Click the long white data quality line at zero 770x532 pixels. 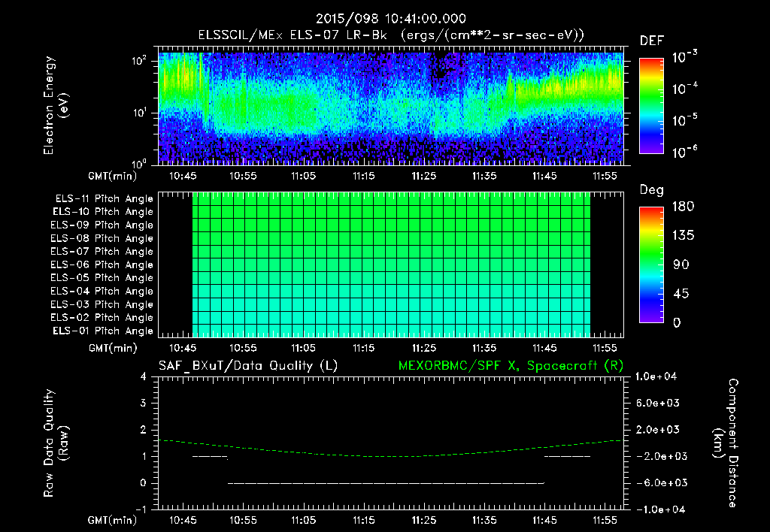[x=386, y=483]
